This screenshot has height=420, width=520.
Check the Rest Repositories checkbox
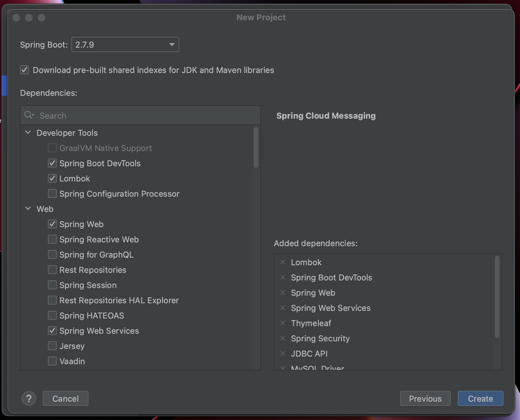(x=52, y=270)
